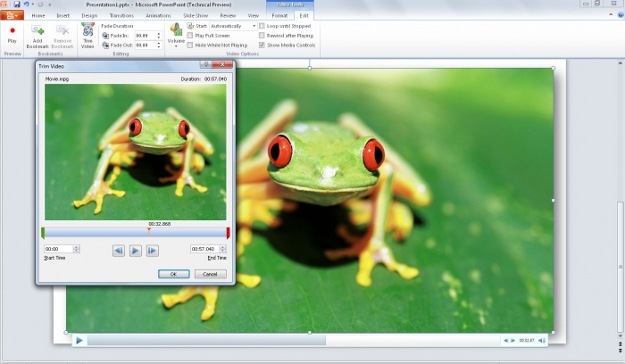Click orange playhead on trim timeline
This screenshot has height=364, width=625.
pos(149,231)
